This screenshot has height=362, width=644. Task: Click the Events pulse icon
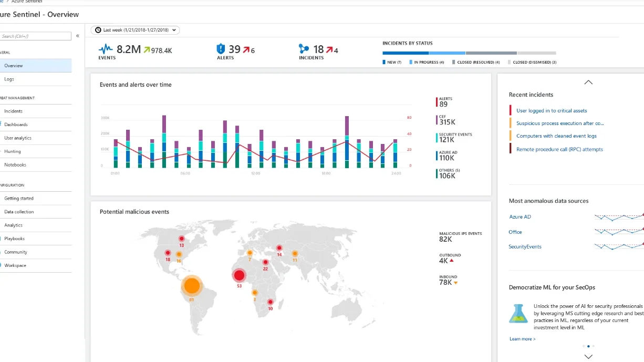[x=106, y=49]
